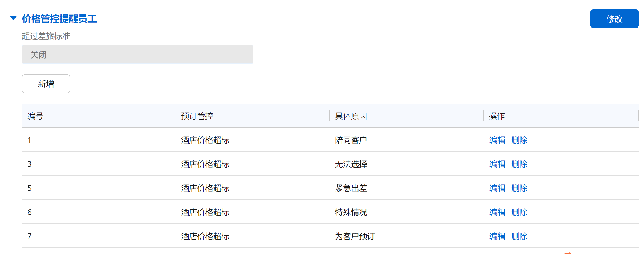The width and height of the screenshot is (644, 254).
Task: Click 删除 for the 无法选择 row
Action: click(x=519, y=164)
